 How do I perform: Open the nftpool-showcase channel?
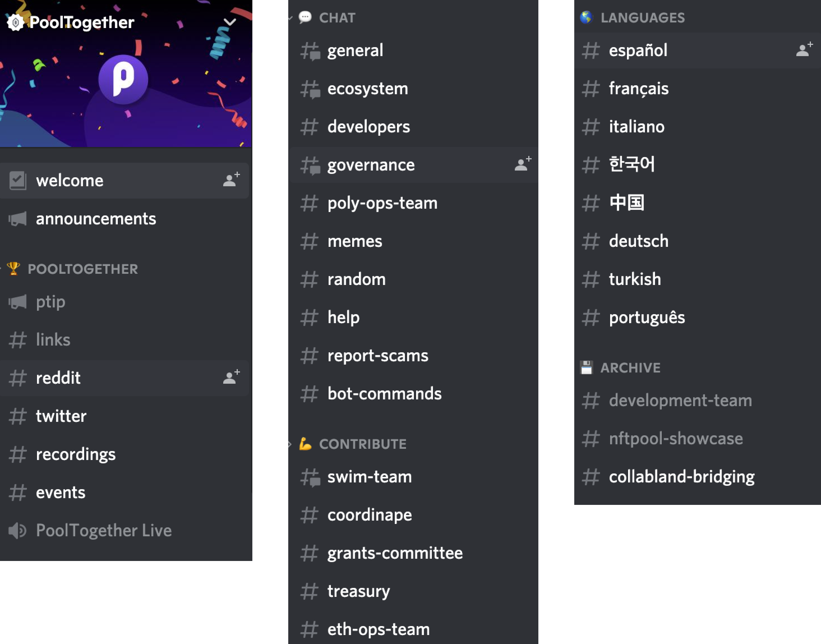point(697,439)
